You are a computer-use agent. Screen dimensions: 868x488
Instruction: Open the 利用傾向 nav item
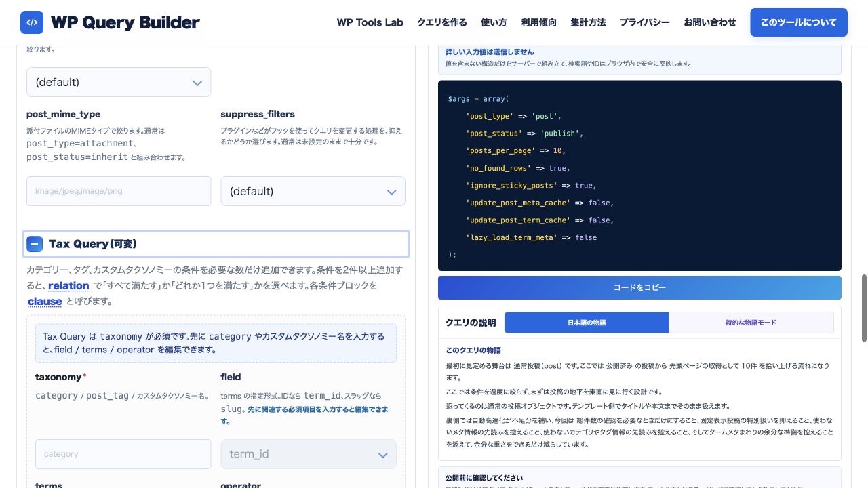[x=538, y=22]
